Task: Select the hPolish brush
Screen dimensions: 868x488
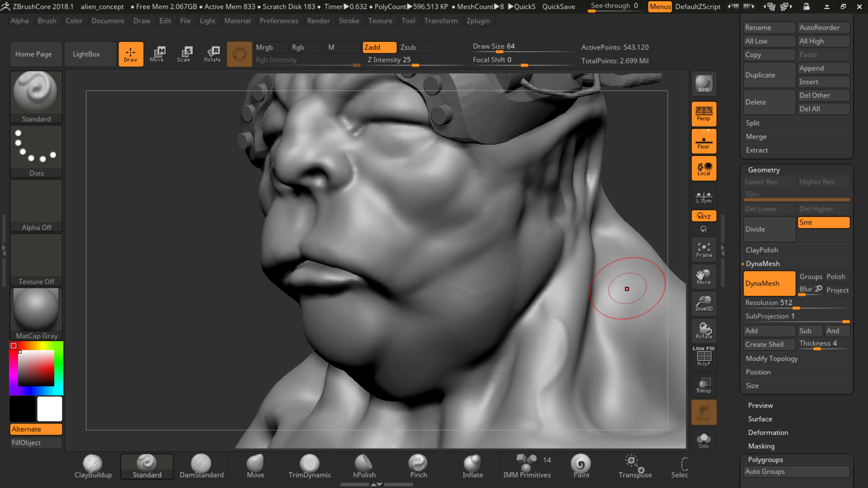Action: (x=364, y=466)
